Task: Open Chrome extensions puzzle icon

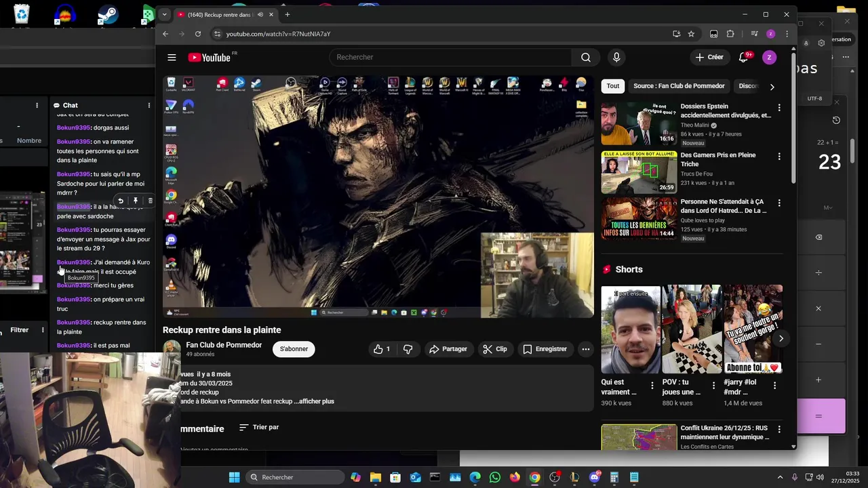Action: pos(730,34)
